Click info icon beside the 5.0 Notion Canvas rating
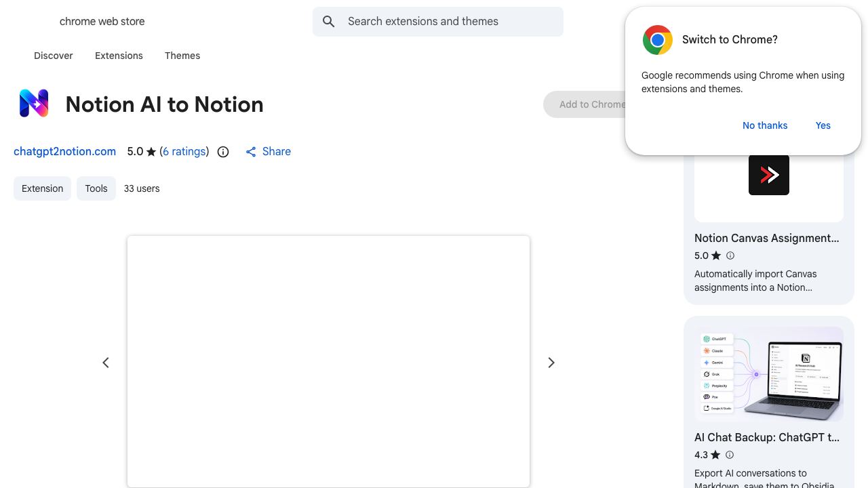The image size is (868, 488). point(730,256)
